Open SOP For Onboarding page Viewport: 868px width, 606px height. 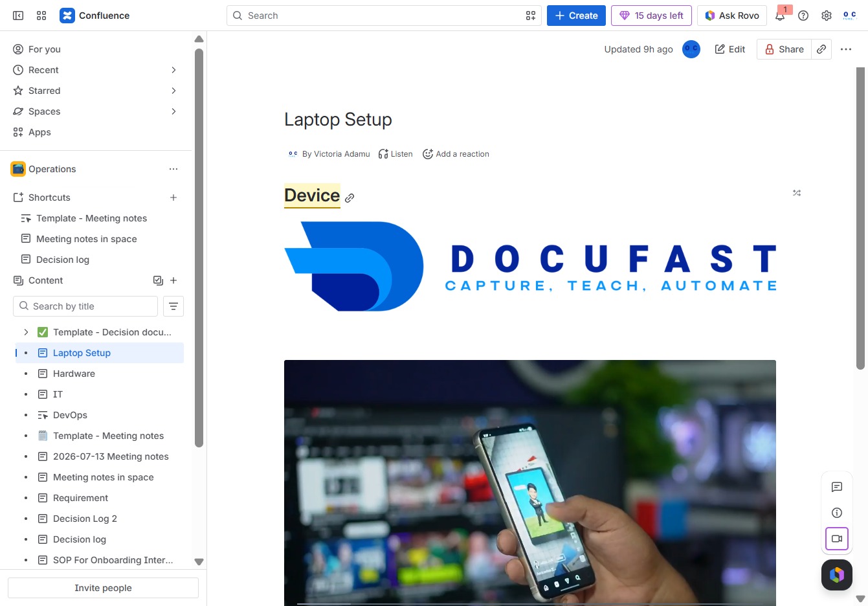(x=113, y=560)
